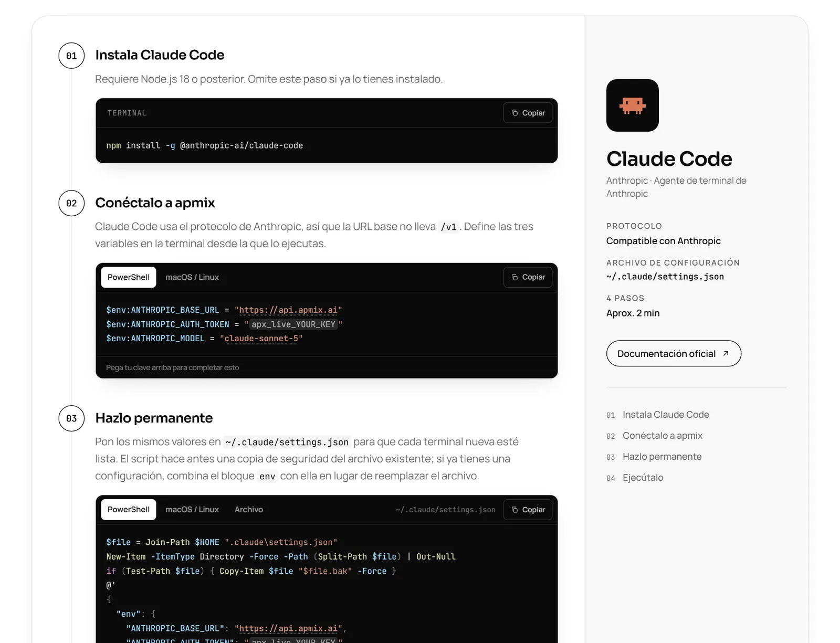Click the step 01 circle marker
The image size is (840, 643).
[x=71, y=56]
